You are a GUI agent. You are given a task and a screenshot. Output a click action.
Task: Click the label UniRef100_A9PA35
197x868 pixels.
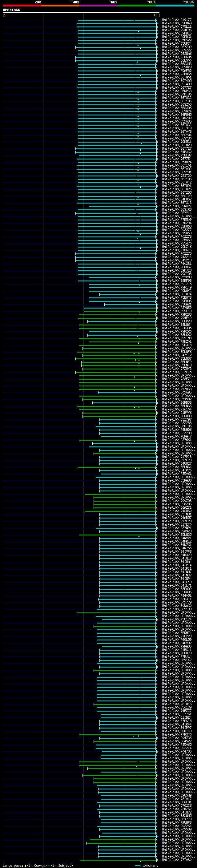coord(176,646)
